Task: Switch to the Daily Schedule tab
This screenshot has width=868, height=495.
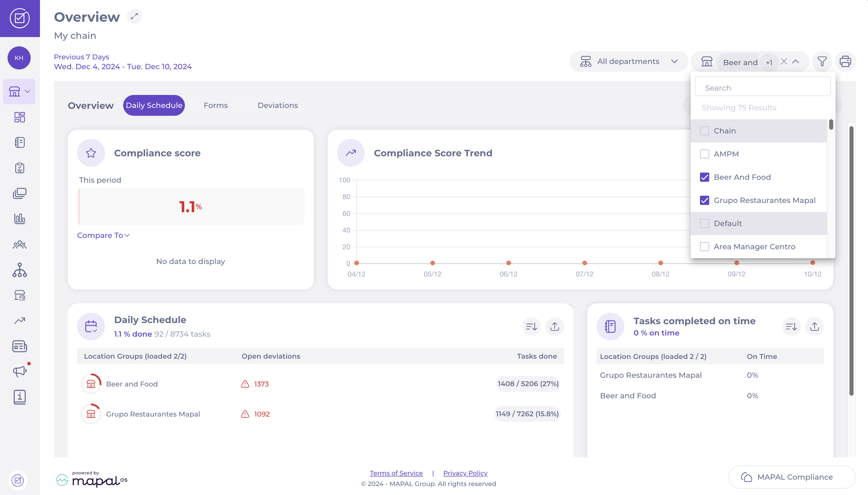Action: tap(154, 105)
